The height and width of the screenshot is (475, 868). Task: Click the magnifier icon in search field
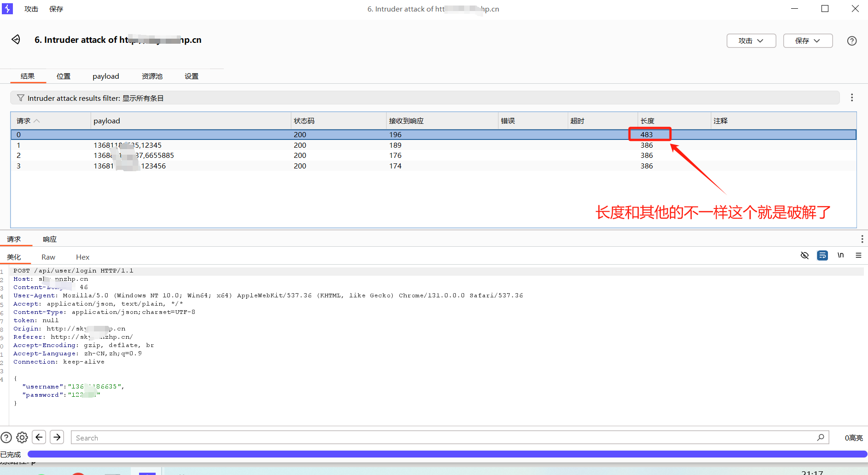coord(821,437)
